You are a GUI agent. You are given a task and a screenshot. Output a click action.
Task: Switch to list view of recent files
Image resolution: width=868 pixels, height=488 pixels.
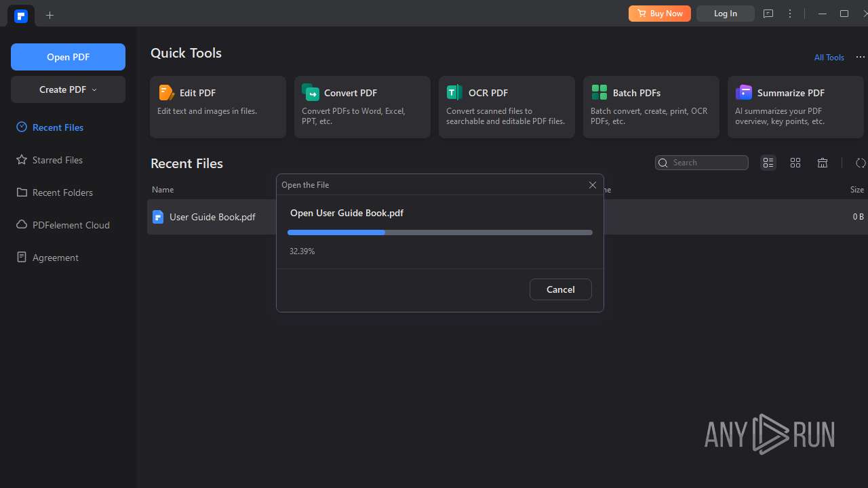(768, 163)
